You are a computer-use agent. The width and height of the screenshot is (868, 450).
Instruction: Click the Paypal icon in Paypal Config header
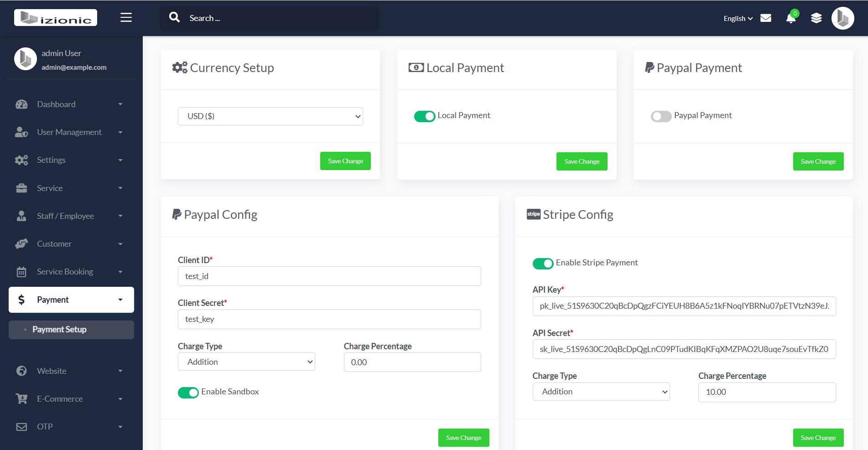click(x=177, y=214)
